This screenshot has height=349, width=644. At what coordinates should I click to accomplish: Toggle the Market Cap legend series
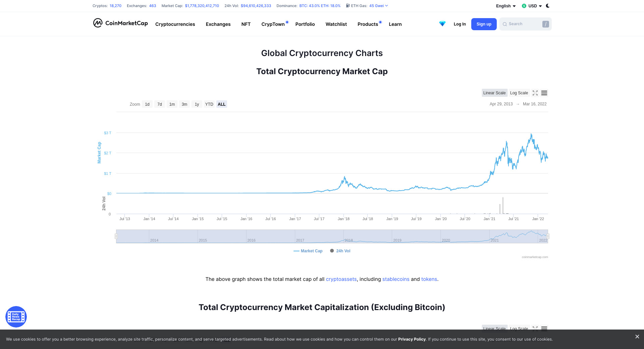click(308, 251)
